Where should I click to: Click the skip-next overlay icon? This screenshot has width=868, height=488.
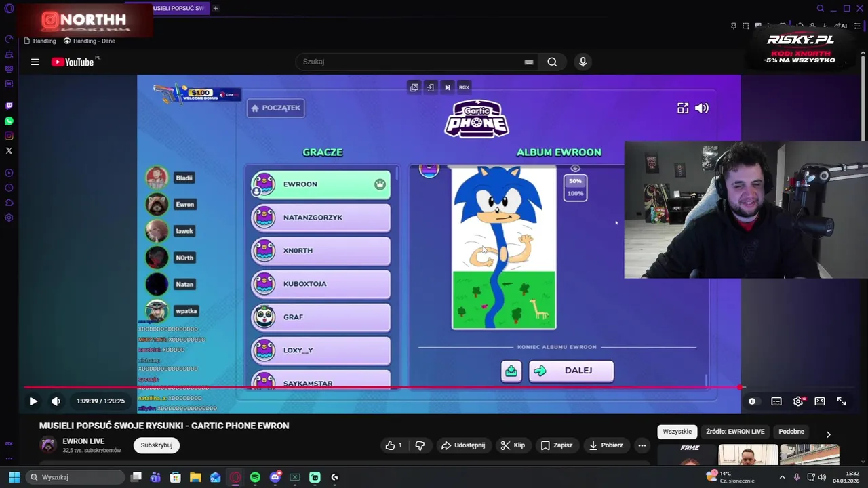448,87
